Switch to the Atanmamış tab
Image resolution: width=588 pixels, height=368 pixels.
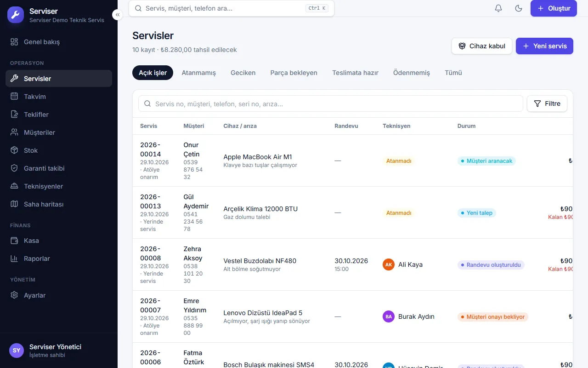(198, 73)
